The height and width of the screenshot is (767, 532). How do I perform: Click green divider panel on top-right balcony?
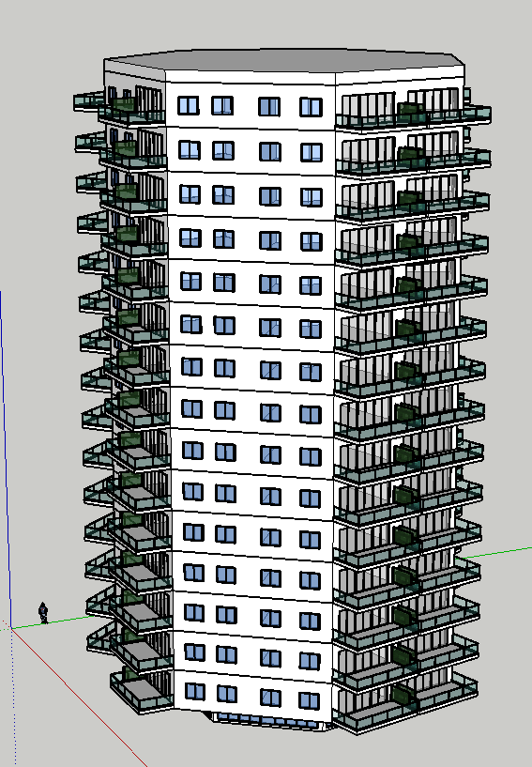pos(411,112)
